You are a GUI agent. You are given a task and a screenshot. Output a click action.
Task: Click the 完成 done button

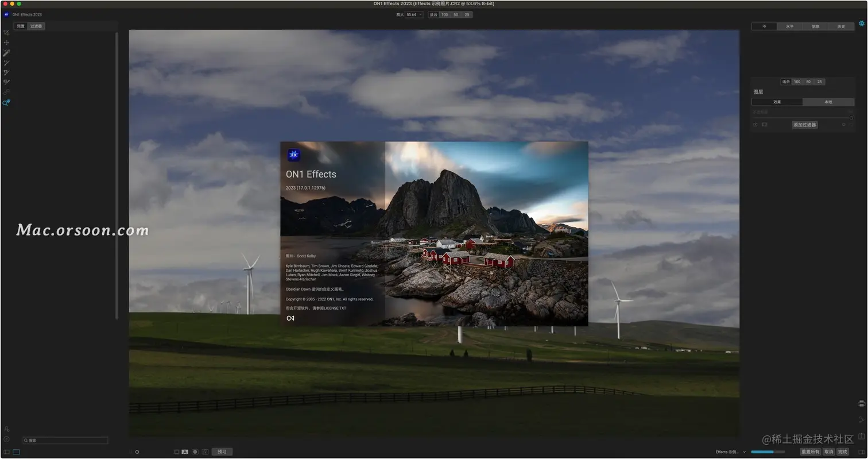point(843,452)
